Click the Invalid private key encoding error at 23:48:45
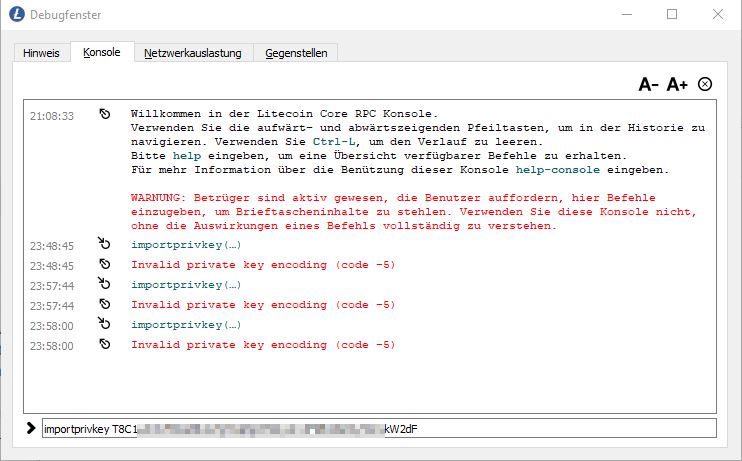Viewport: 742px width, 461px height. click(263, 265)
